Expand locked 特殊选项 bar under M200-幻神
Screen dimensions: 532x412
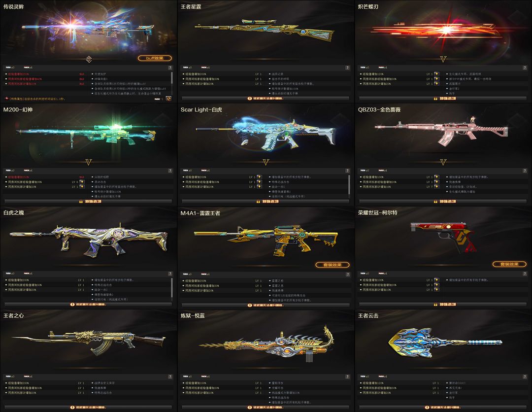click(x=88, y=202)
